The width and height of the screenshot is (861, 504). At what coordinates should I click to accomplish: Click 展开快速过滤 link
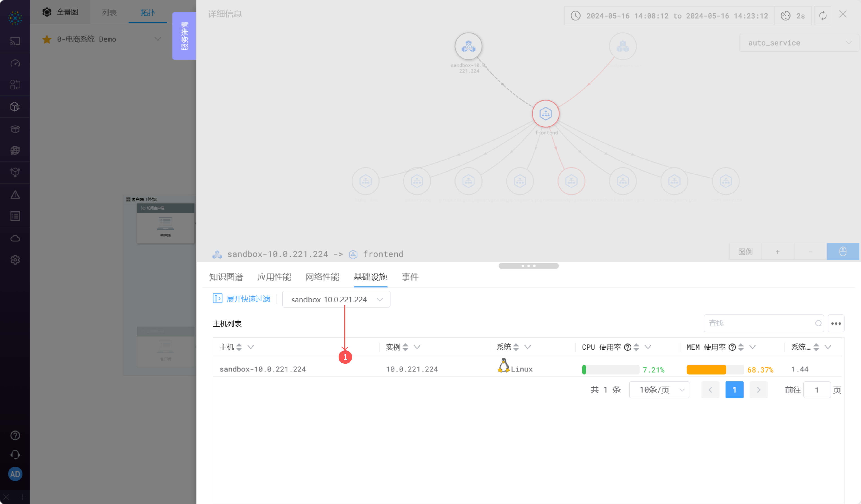pos(248,299)
